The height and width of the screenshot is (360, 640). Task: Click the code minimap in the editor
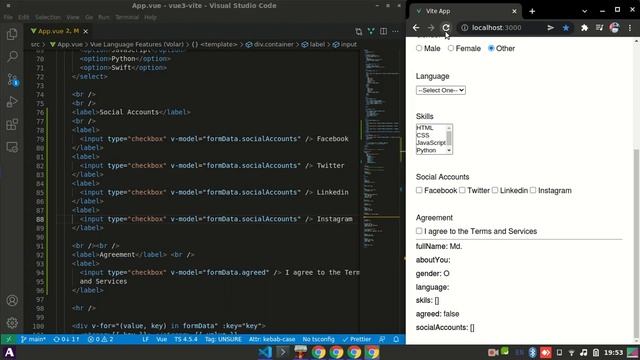click(381, 149)
